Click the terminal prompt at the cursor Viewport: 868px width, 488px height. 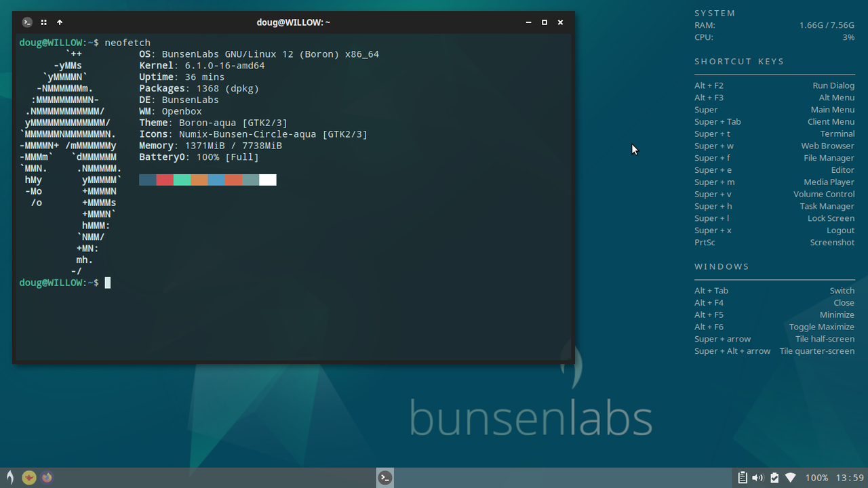pos(107,283)
